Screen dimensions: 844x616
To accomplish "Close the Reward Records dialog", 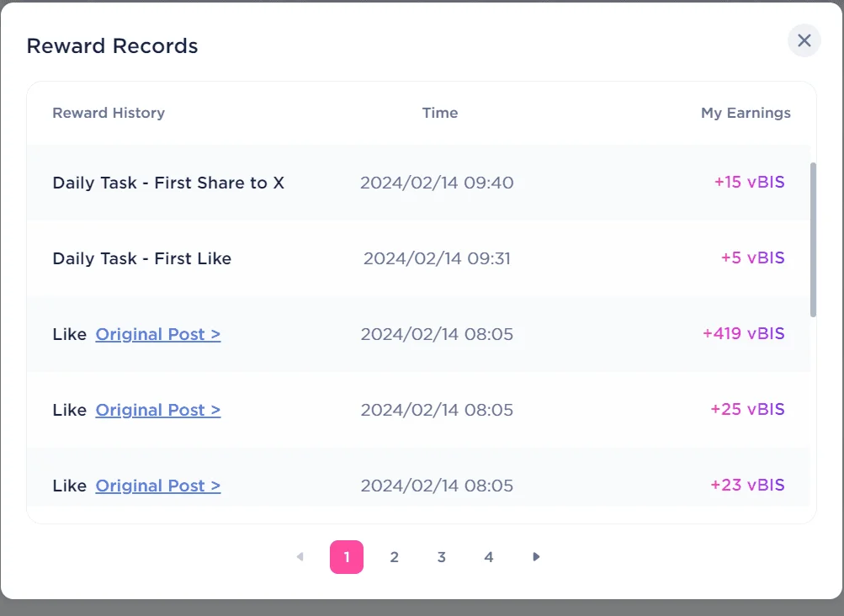I will click(804, 40).
